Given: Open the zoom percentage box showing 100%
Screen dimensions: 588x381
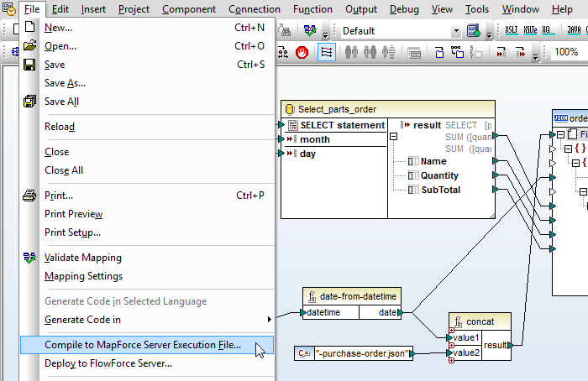Looking at the screenshot, I should 565,52.
